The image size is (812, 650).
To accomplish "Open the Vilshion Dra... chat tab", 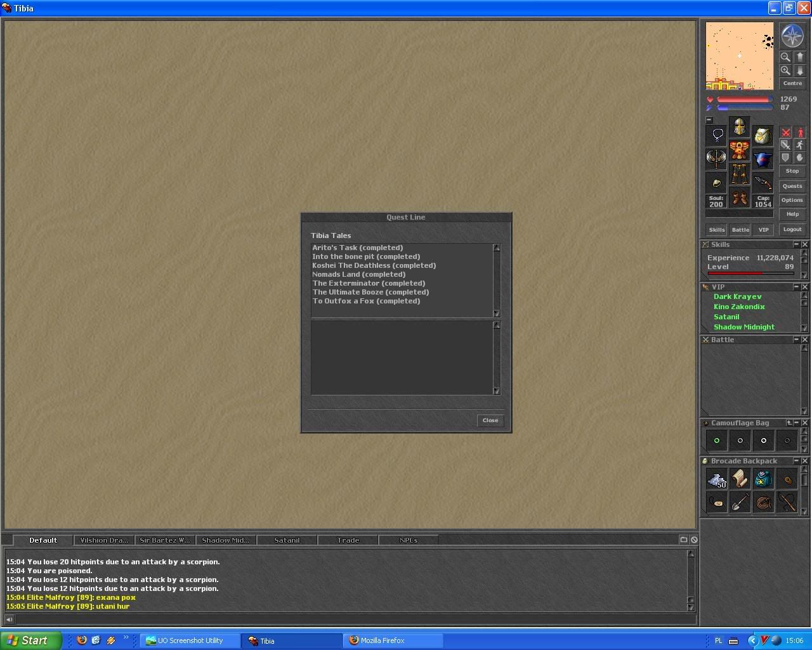I will 104,540.
